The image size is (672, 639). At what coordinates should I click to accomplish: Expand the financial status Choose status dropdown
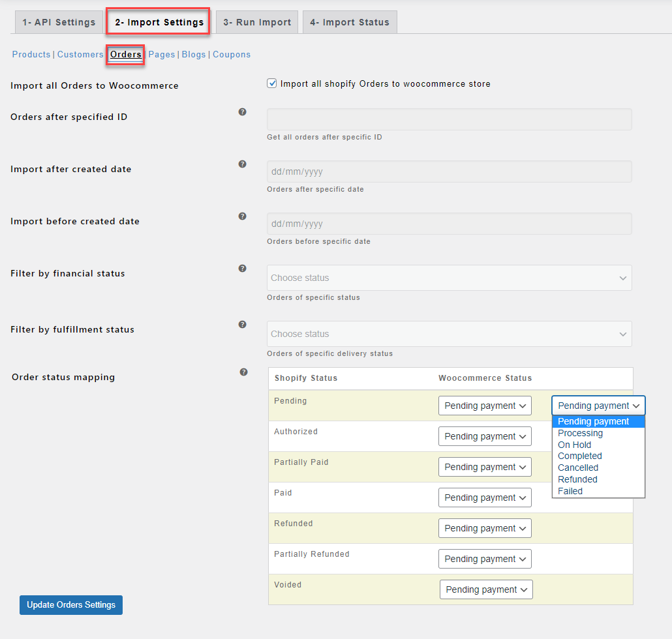pyautogui.click(x=449, y=278)
